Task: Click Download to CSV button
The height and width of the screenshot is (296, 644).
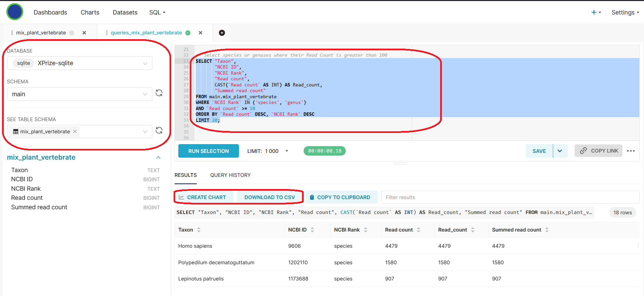Action: click(x=270, y=197)
